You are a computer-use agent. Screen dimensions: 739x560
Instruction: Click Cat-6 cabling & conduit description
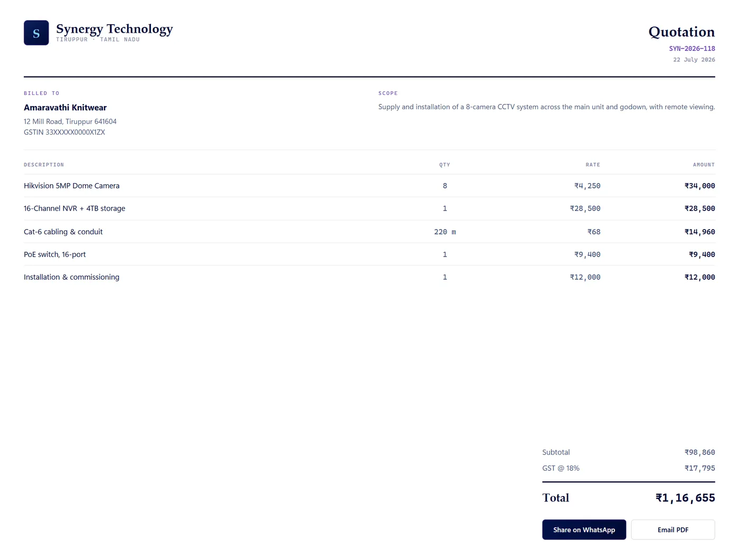click(x=63, y=232)
